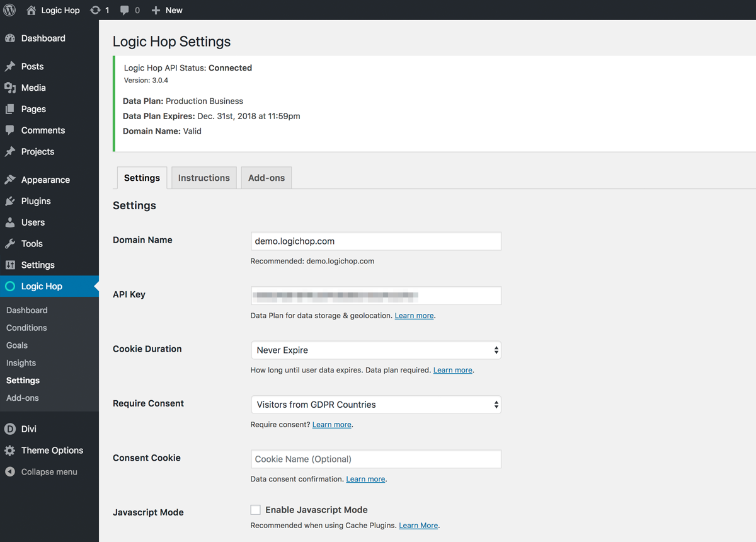Screen dimensions: 756x542
Task: Open the bold Settings submenu item under Logic Hop
Action: tap(23, 381)
